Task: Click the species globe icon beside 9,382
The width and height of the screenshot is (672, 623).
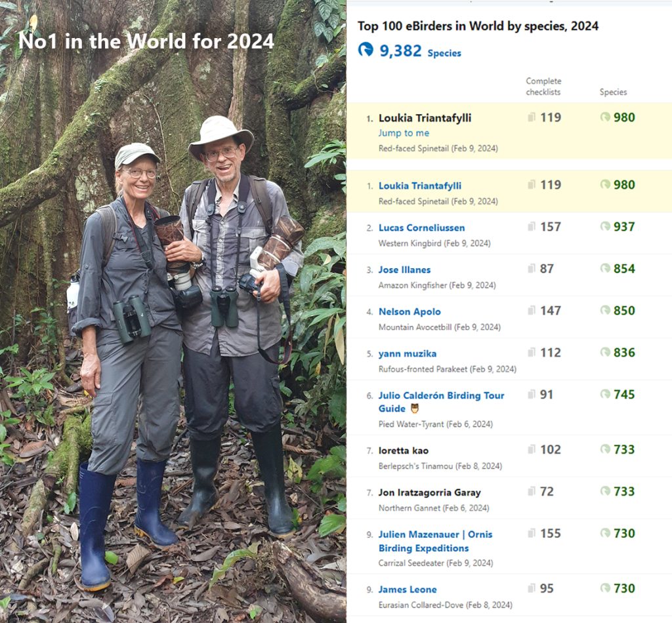Action: pos(366,51)
